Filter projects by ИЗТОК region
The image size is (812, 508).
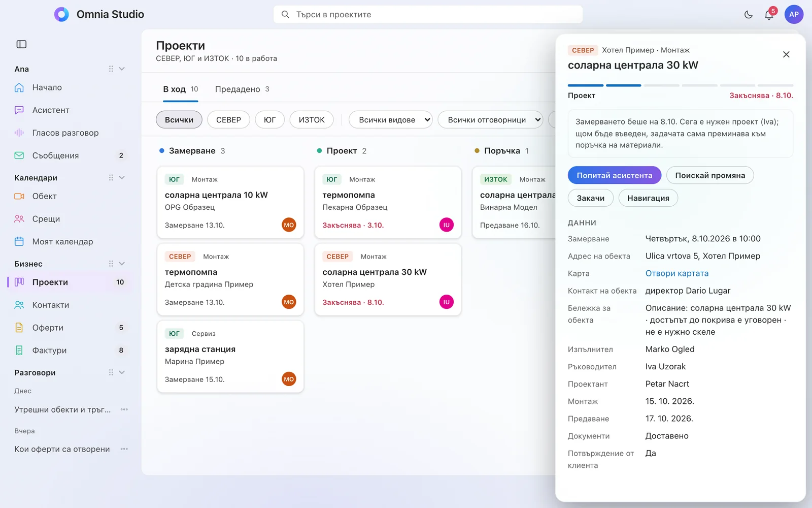pyautogui.click(x=312, y=120)
